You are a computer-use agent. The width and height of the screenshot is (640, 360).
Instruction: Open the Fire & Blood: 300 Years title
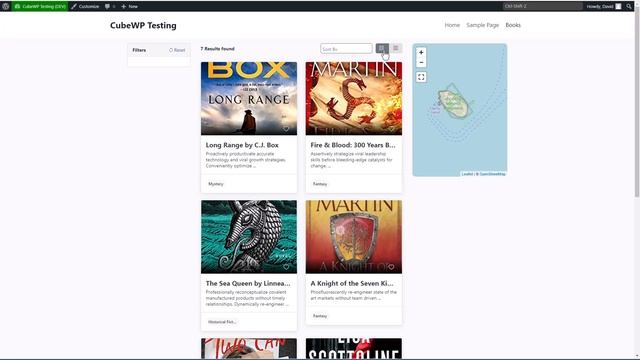pyautogui.click(x=353, y=145)
